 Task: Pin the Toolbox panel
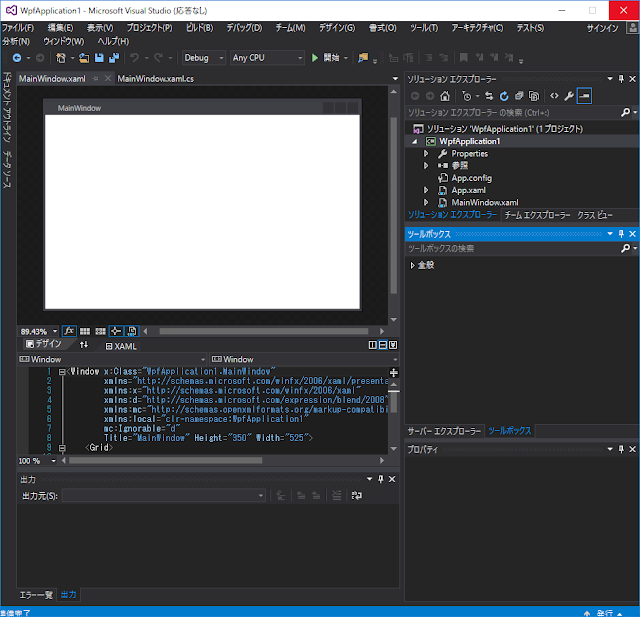point(621,234)
